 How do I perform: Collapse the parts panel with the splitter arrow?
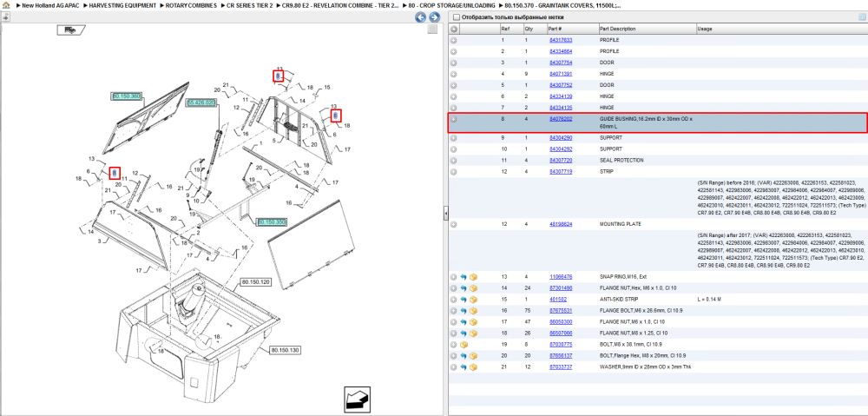click(445, 214)
